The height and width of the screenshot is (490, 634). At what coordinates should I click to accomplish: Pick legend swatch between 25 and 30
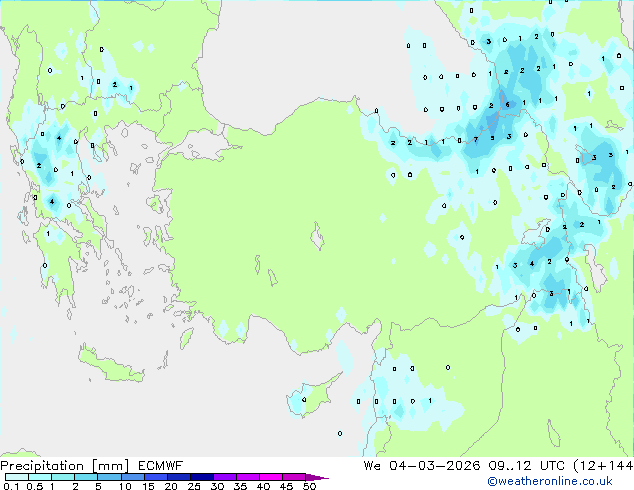tap(201, 477)
